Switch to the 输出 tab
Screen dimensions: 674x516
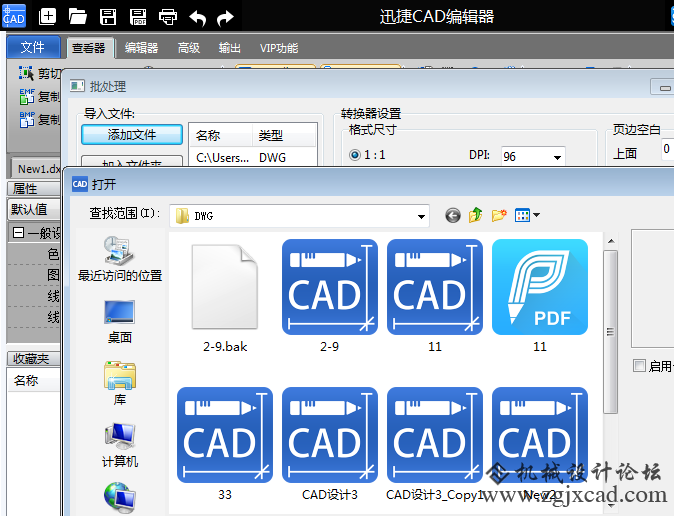click(x=230, y=48)
